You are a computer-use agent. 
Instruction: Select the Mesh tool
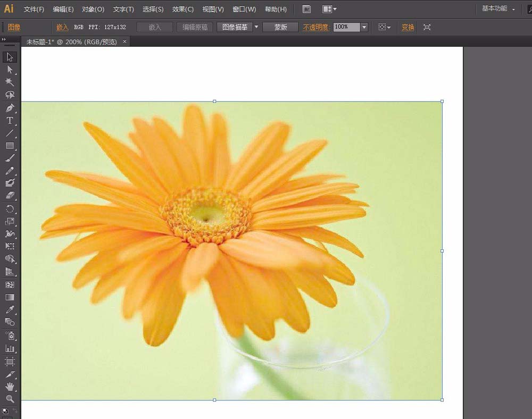pos(10,284)
